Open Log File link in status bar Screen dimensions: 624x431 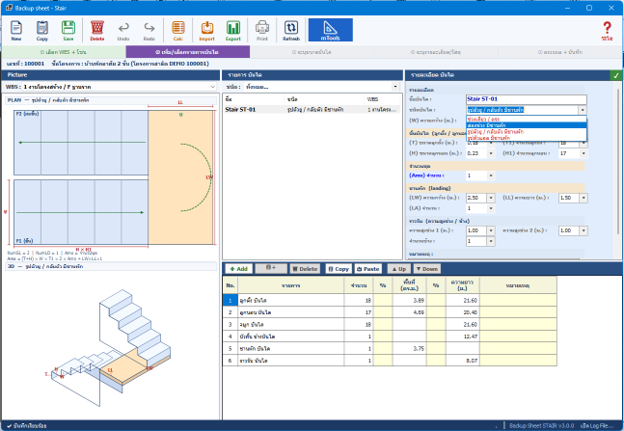pos(599,425)
